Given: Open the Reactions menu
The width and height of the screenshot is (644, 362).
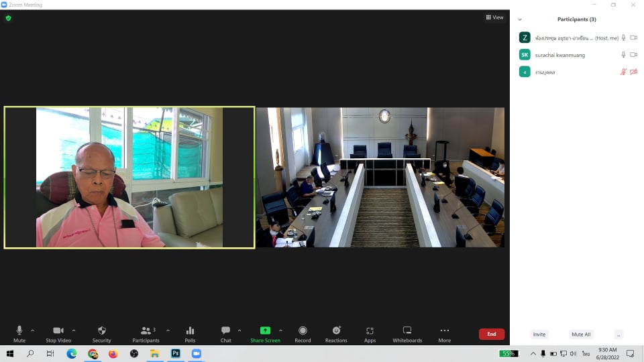Looking at the screenshot, I should (x=336, y=333).
